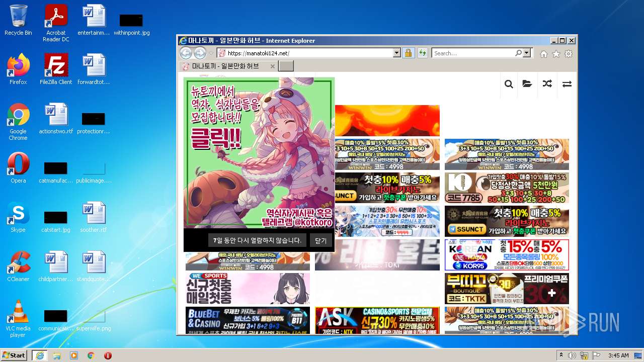Open Recycle Bin desktop icon
Image resolution: width=644 pixels, height=362 pixels.
(x=18, y=20)
